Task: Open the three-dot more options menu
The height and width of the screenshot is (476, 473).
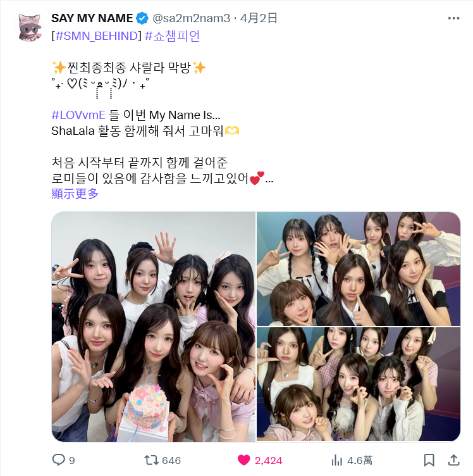Action: [453, 18]
